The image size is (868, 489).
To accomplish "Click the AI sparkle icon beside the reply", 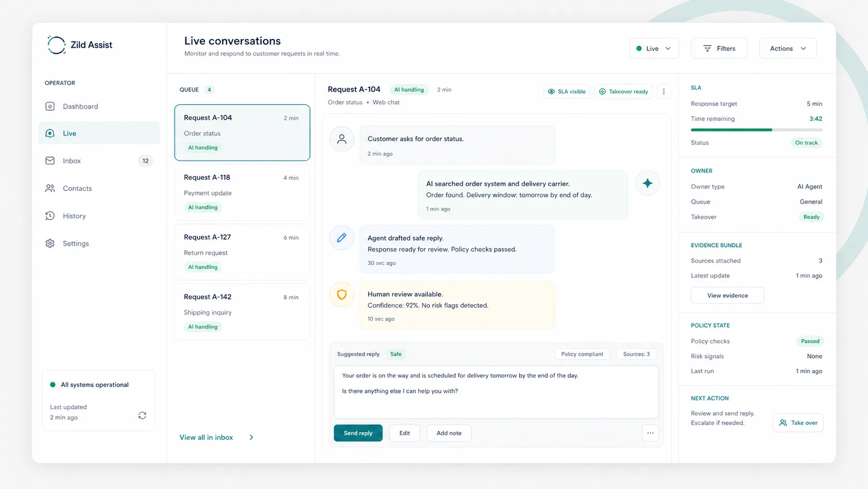I will [x=647, y=183].
